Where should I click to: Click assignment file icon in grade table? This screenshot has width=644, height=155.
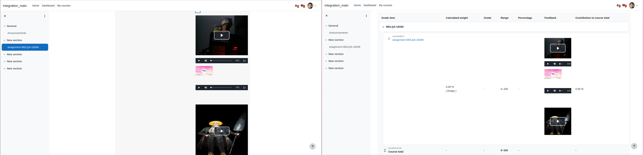[389, 39]
